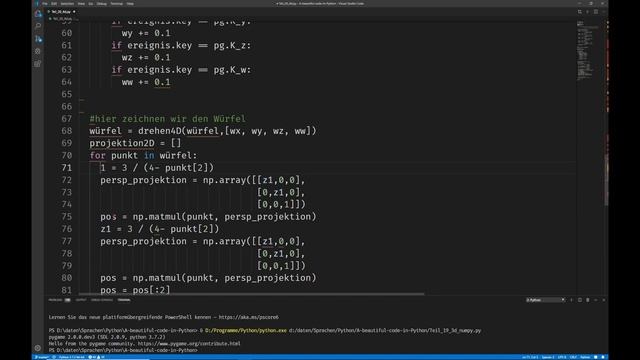Click line number 71 in the gutter

(x=67, y=168)
